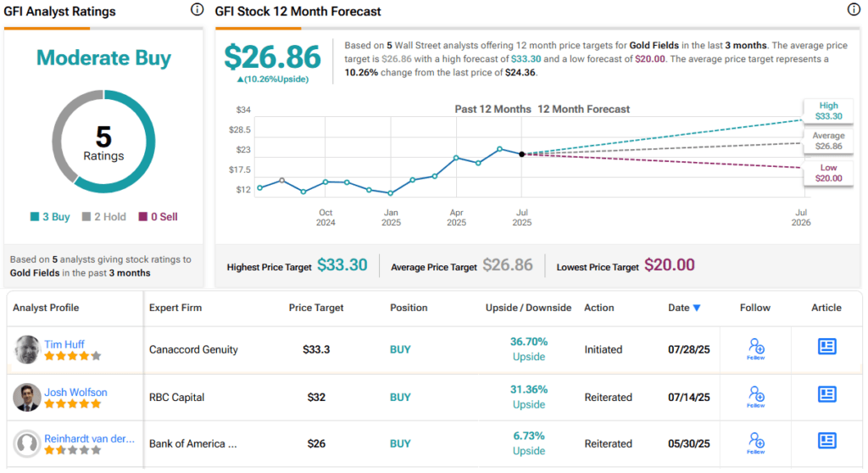Click the 36.70% Upside cell
868x473 pixels.
click(x=529, y=349)
